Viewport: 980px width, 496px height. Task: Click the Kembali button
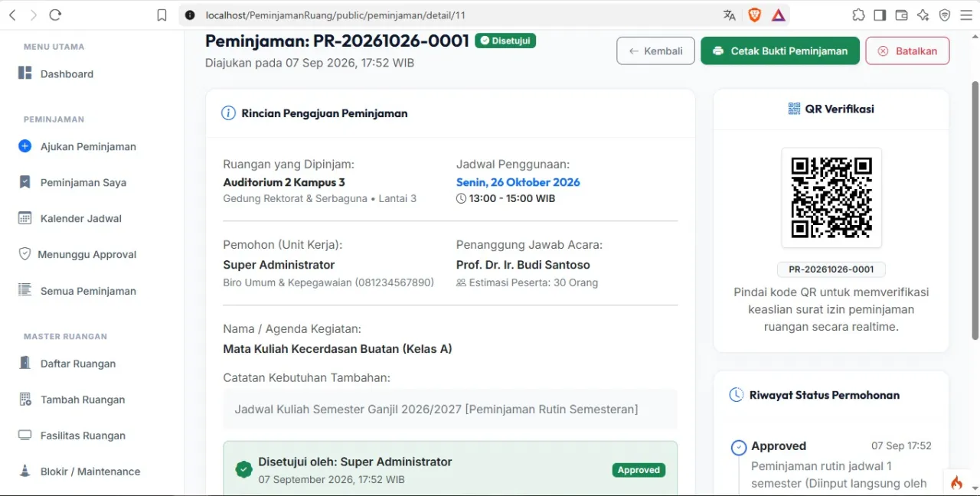[x=655, y=51]
